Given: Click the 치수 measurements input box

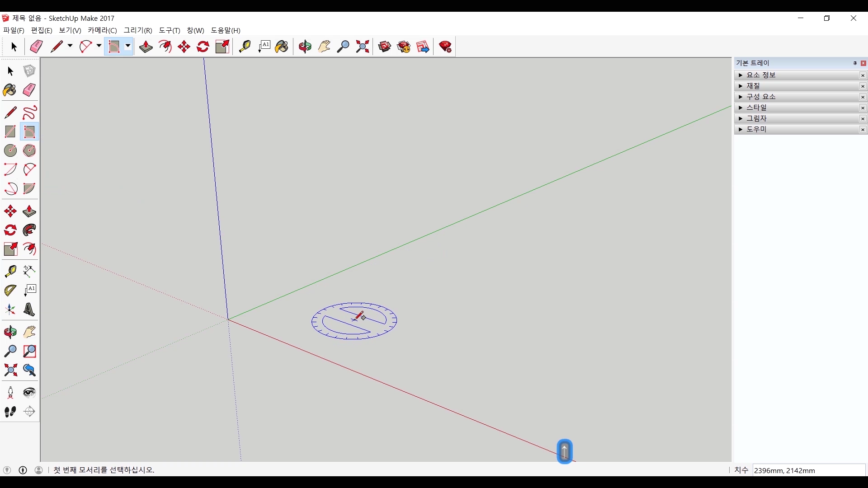Looking at the screenshot, I should (x=808, y=470).
